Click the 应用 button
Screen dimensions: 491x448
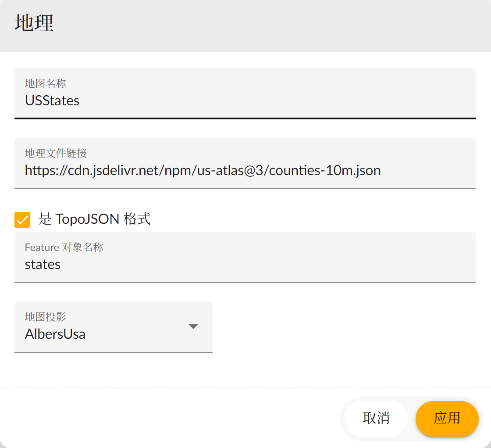pos(447,418)
